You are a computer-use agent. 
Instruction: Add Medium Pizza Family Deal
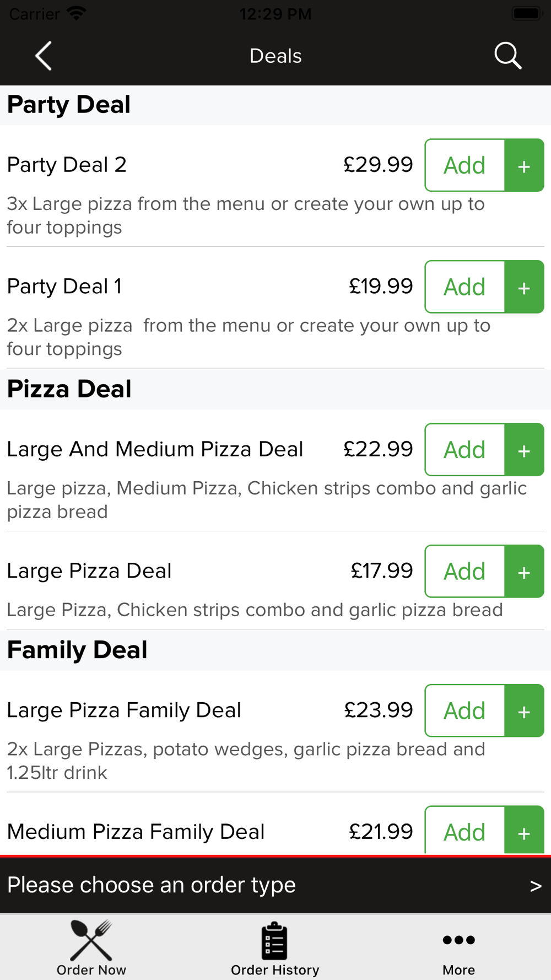click(465, 831)
